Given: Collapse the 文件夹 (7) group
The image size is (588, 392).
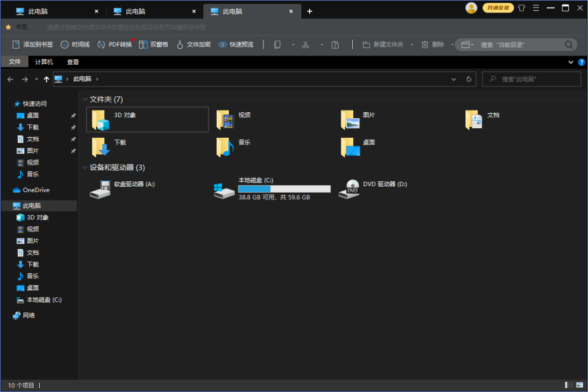Looking at the screenshot, I should coord(85,100).
